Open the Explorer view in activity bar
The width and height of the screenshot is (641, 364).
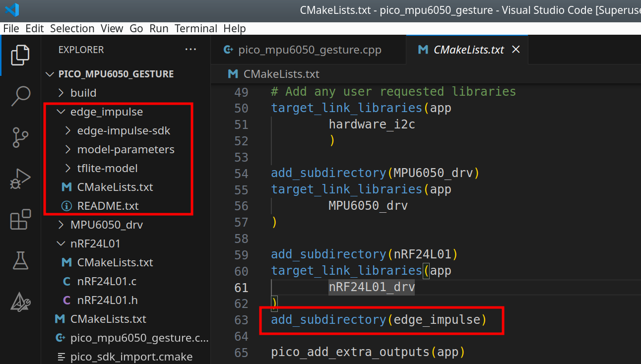[x=20, y=55]
